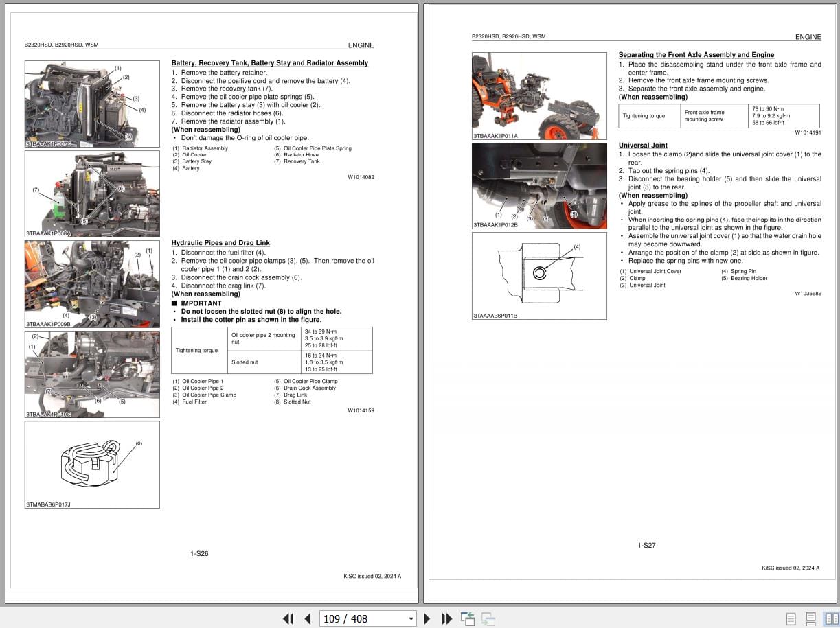The width and height of the screenshot is (840, 628).
Task: Click the 'Oil cooler pipe 2 mounting nut' cell
Action: (263, 338)
